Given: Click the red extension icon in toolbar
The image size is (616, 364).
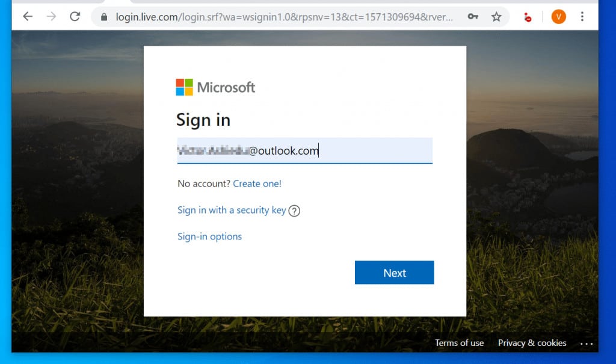Looking at the screenshot, I should point(528,17).
